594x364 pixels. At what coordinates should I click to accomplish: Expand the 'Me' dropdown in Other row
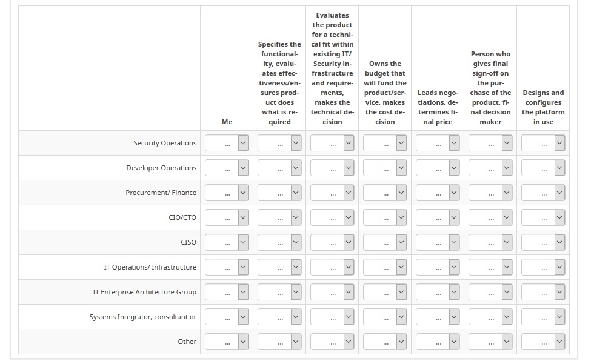pyautogui.click(x=227, y=342)
